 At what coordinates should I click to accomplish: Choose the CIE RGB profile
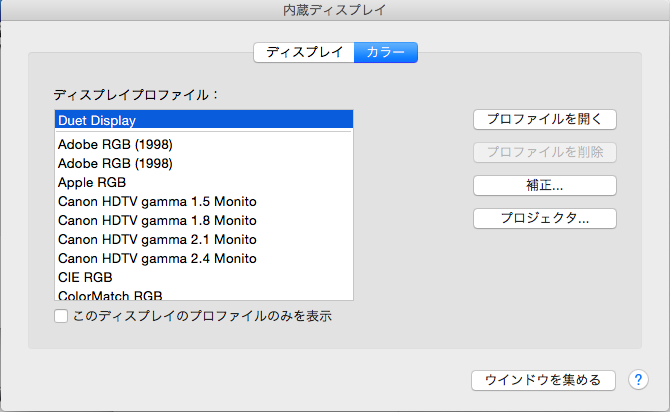click(x=204, y=277)
